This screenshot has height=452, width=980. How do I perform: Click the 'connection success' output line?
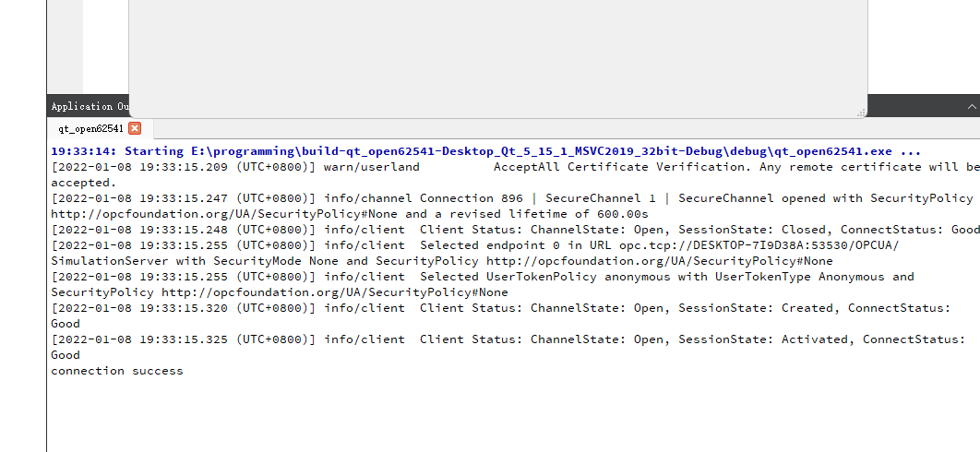click(117, 371)
